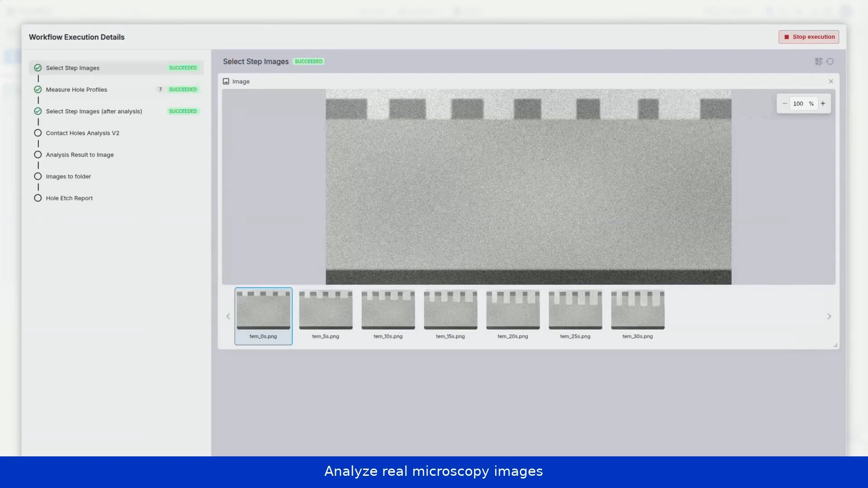Select the Analysis Result to Image step

tap(116, 155)
